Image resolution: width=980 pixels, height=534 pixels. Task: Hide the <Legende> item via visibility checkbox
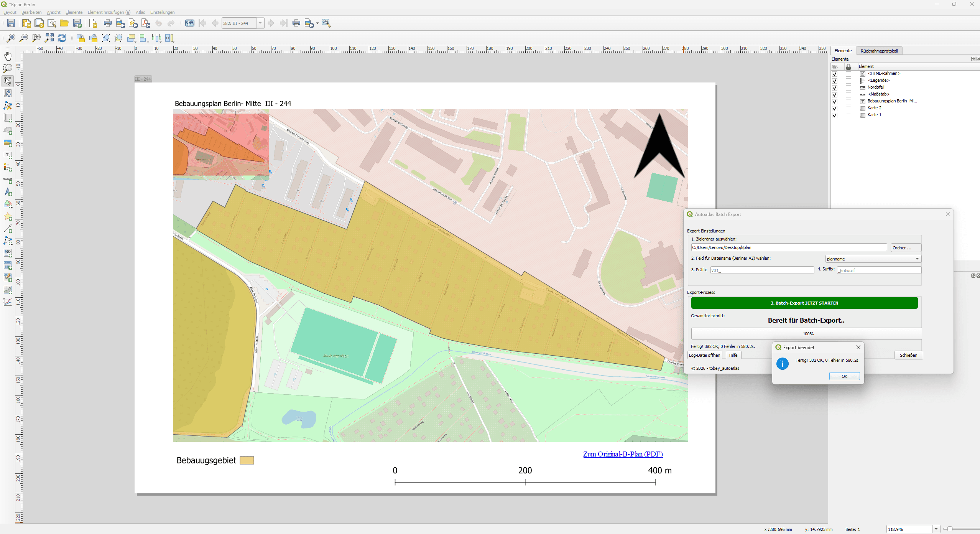835,81
